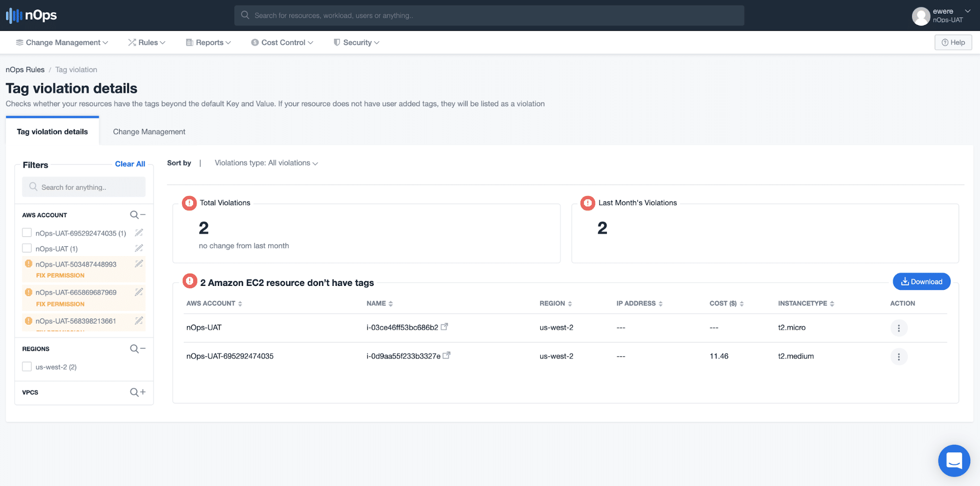Click the Download button
Viewport: 980px width, 486px height.
point(922,281)
